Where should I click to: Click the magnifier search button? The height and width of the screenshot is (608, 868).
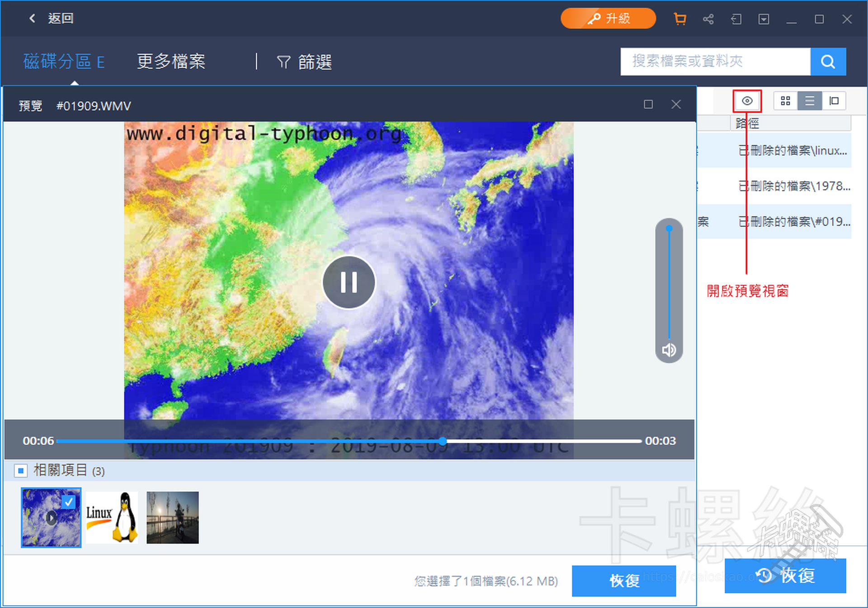point(828,62)
